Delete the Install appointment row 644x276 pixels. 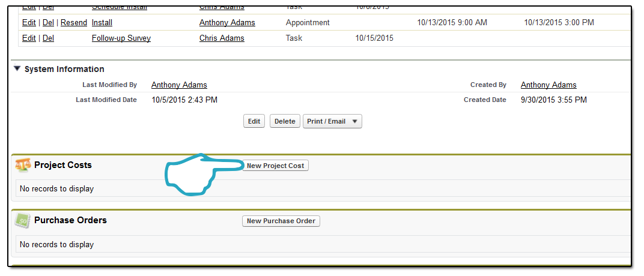coord(48,23)
